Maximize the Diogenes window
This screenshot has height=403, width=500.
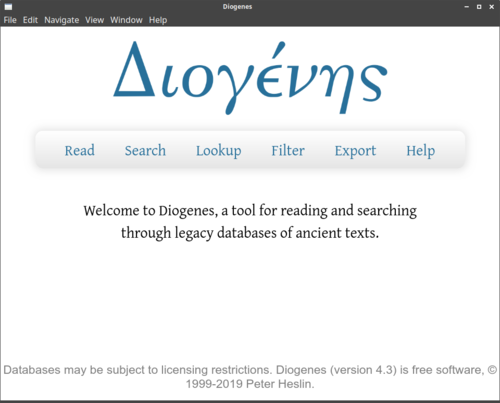(x=479, y=7)
